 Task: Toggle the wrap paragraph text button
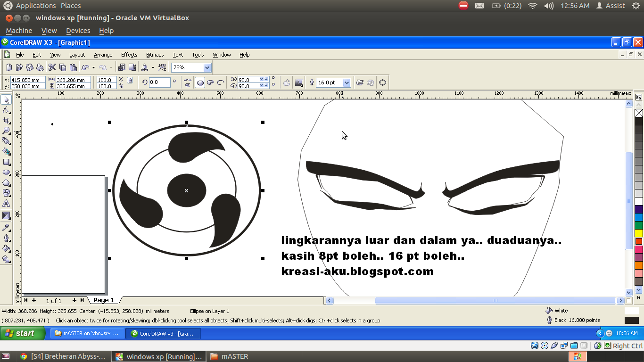(x=299, y=82)
